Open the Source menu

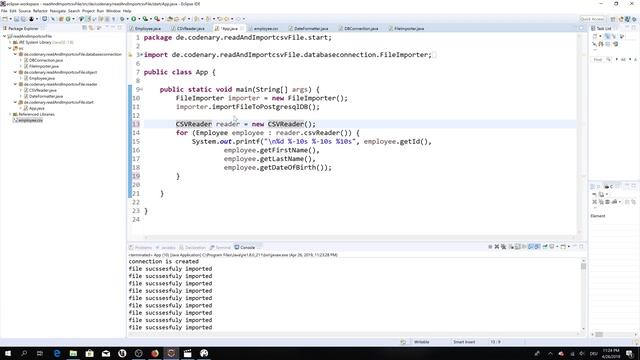(24, 11)
